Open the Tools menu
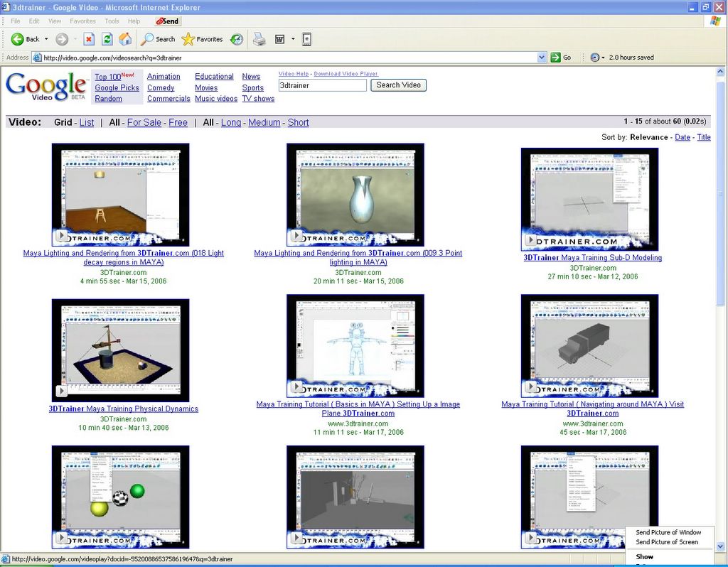 112,21
